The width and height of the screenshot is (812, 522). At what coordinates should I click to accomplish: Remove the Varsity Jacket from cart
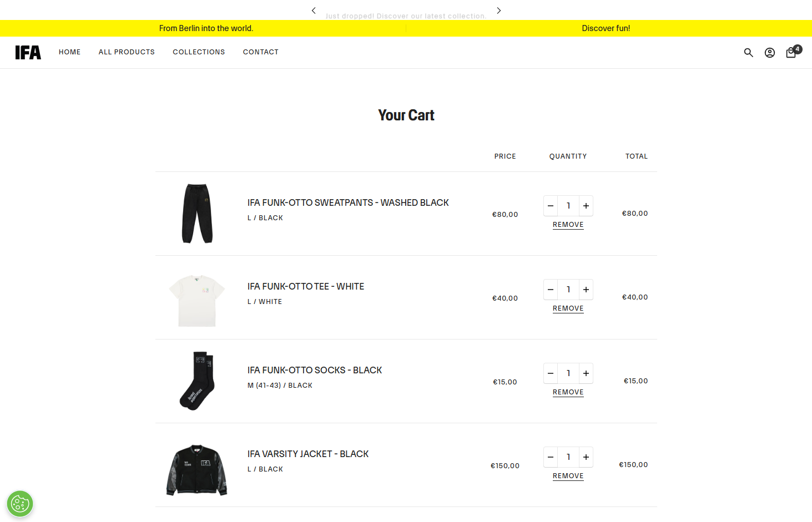coord(568,476)
